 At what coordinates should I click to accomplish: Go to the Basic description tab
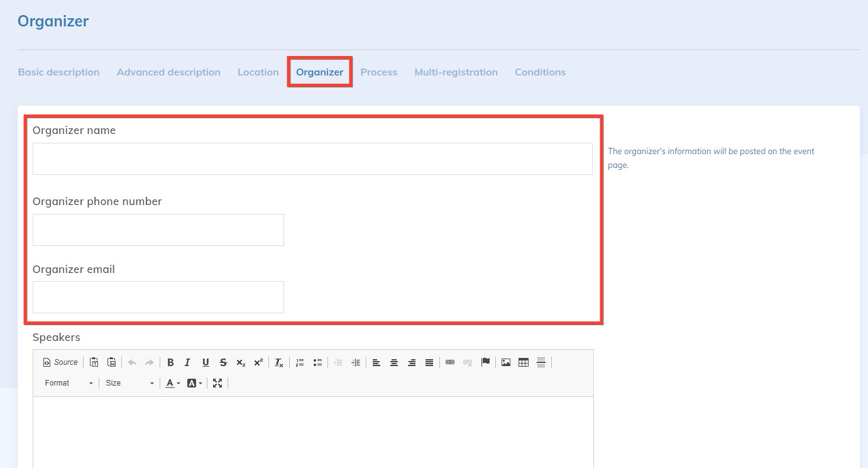(58, 72)
